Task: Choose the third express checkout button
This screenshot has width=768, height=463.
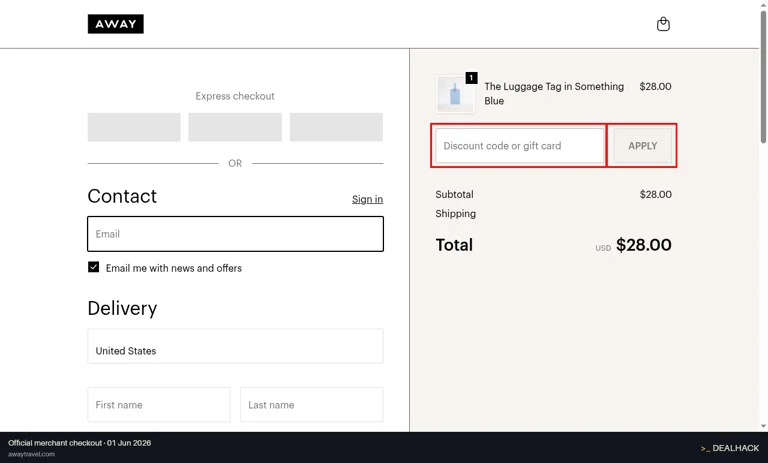Action: (x=336, y=127)
